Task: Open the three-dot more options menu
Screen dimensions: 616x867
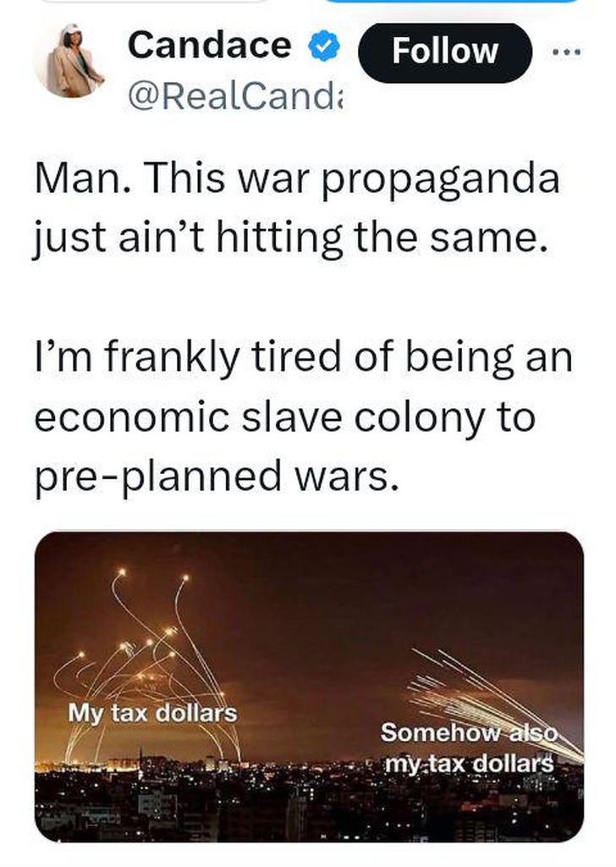Action: click(566, 52)
